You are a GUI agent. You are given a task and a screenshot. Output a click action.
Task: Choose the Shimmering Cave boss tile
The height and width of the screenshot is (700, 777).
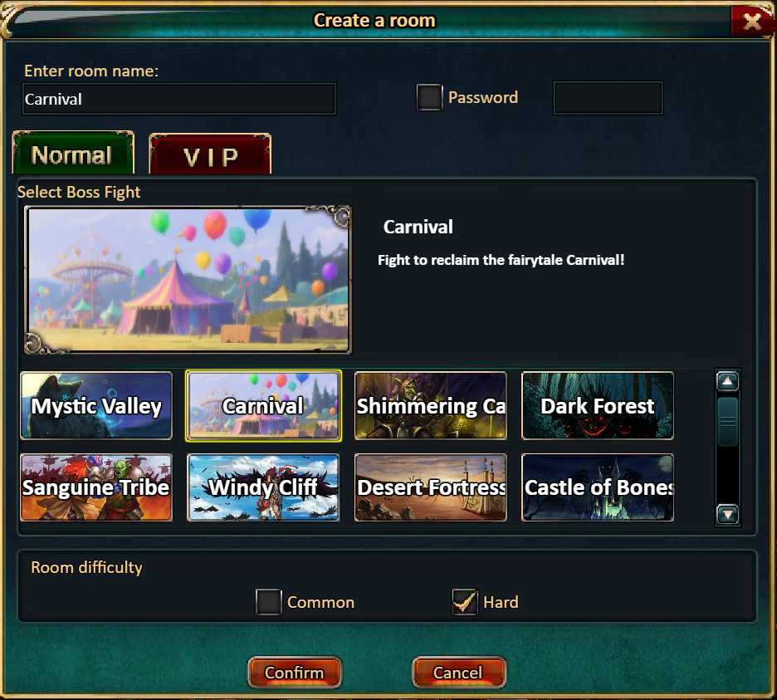(x=431, y=405)
